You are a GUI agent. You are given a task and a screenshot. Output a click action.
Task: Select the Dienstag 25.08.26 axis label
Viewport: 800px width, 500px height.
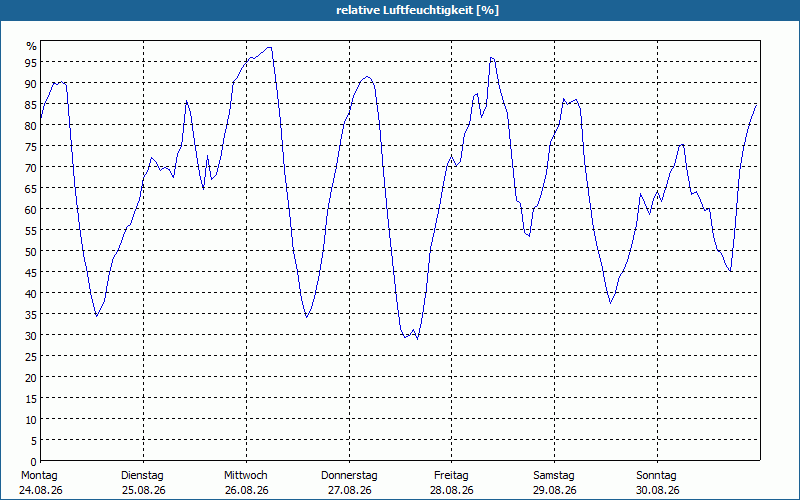143,483
